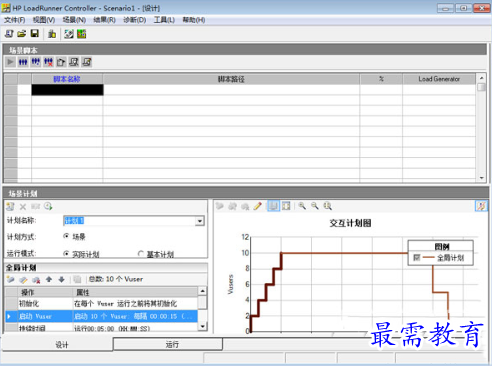
Task: Select the 实际计划 run mode radio button
Action: tap(66, 254)
